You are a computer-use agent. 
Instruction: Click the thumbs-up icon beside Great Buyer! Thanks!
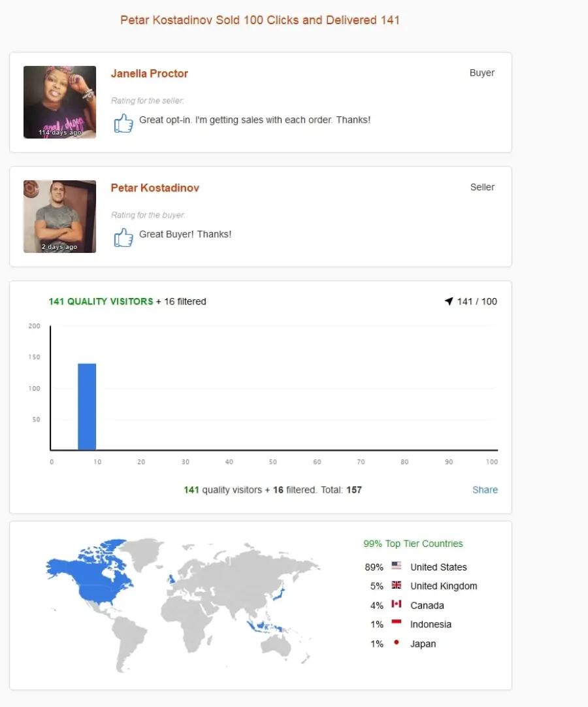[123, 237]
